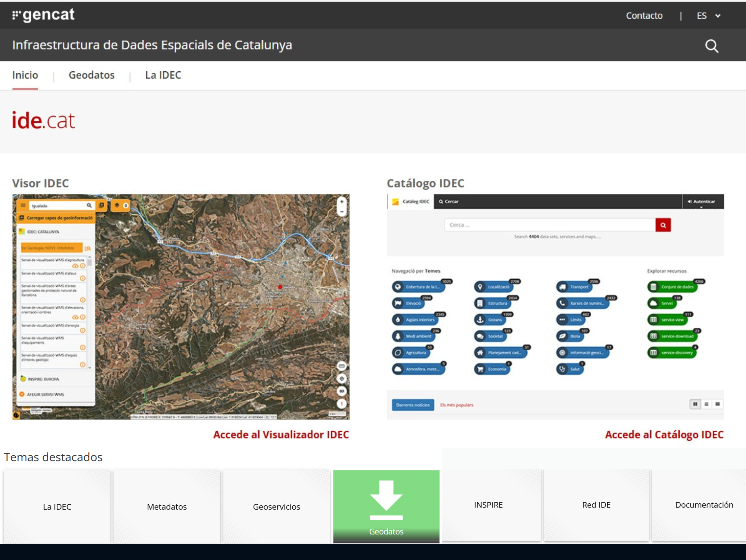The width and height of the screenshot is (746, 560).
Task: Click the hamburger menu in map viewer
Action: point(23,205)
